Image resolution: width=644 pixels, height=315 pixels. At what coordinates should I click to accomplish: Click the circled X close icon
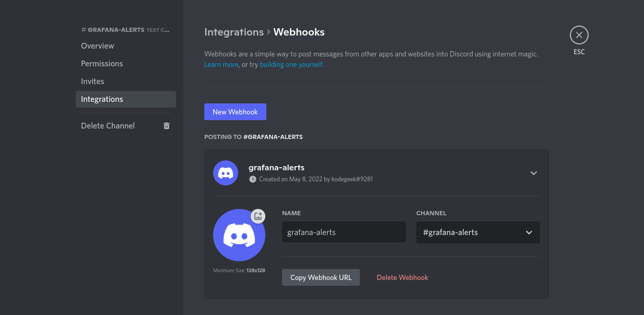tap(579, 36)
